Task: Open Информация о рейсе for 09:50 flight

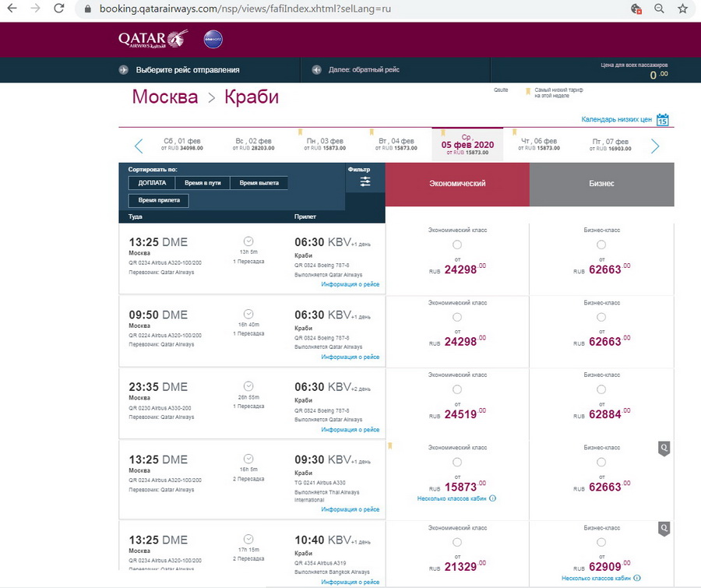Action: tap(350, 357)
